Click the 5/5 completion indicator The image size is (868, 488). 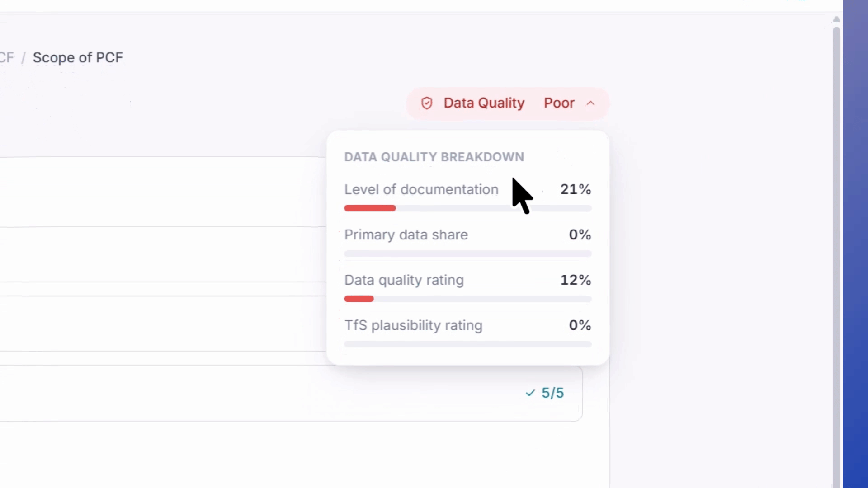pyautogui.click(x=545, y=393)
